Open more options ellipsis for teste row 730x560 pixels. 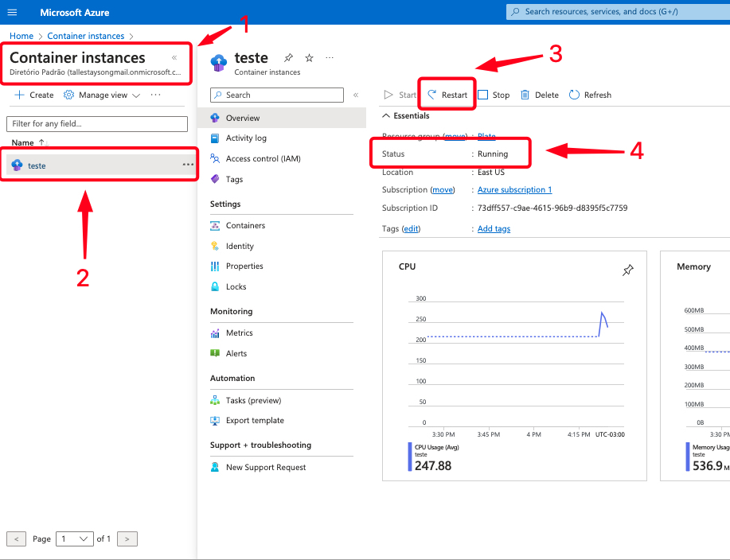pyautogui.click(x=188, y=165)
